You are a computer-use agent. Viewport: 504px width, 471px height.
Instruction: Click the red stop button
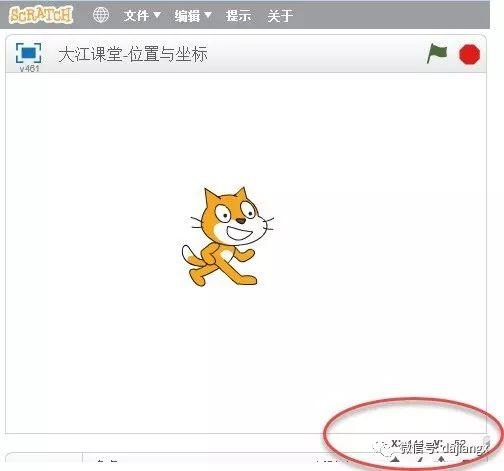pyautogui.click(x=469, y=54)
